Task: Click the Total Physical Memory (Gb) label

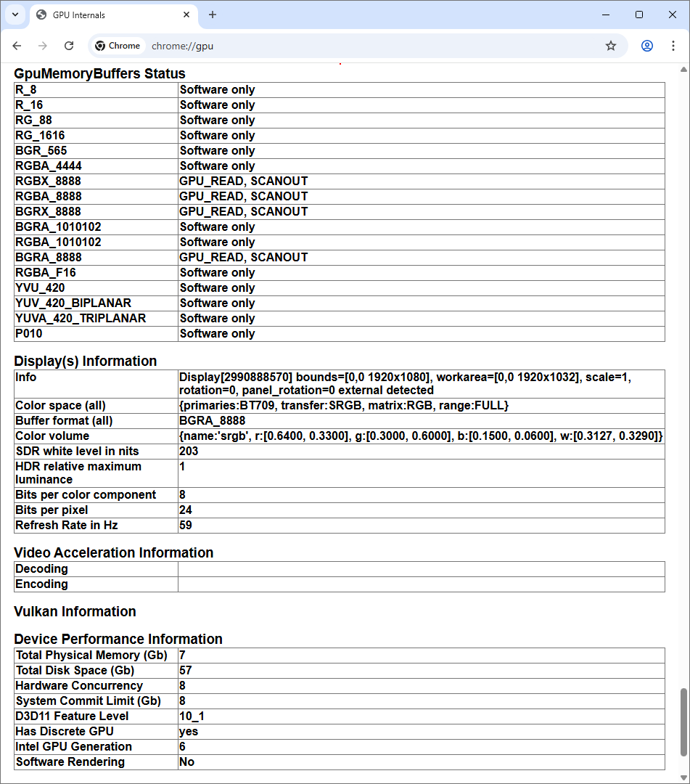Action: (x=91, y=656)
